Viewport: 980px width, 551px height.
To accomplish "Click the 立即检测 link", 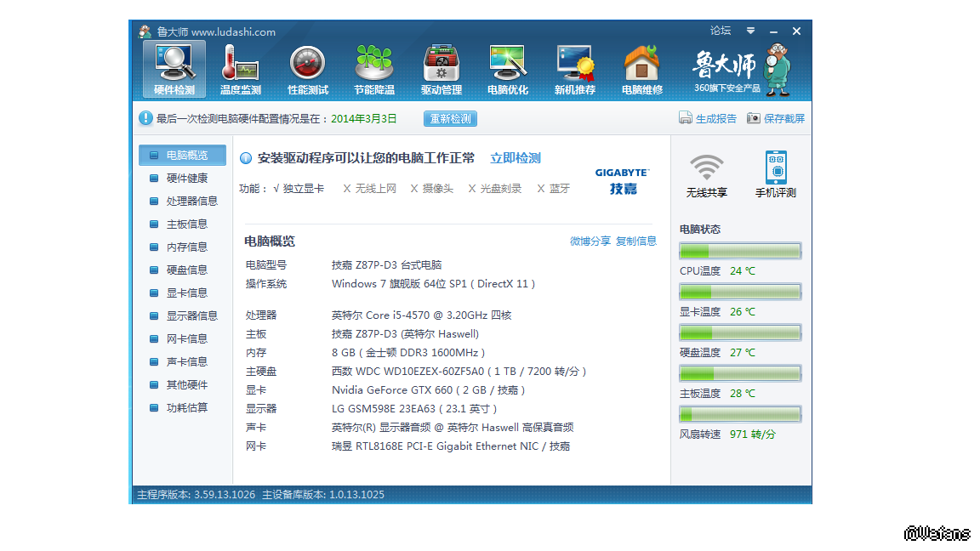I will pyautogui.click(x=515, y=158).
